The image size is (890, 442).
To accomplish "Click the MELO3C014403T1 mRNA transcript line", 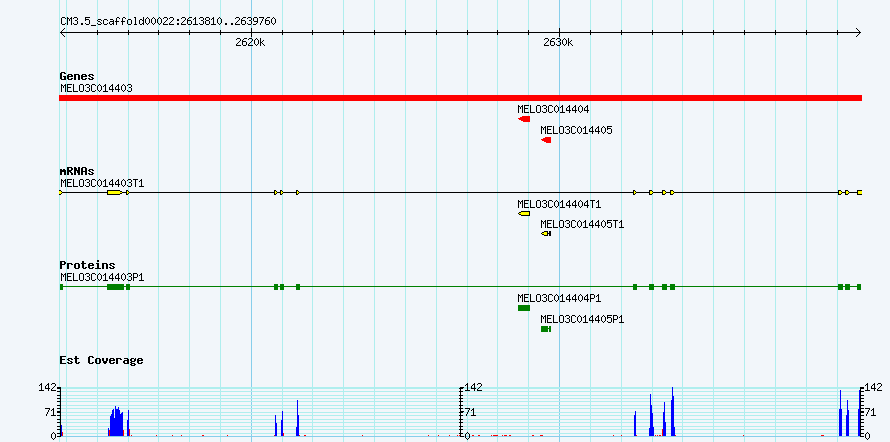I will [x=460, y=193].
